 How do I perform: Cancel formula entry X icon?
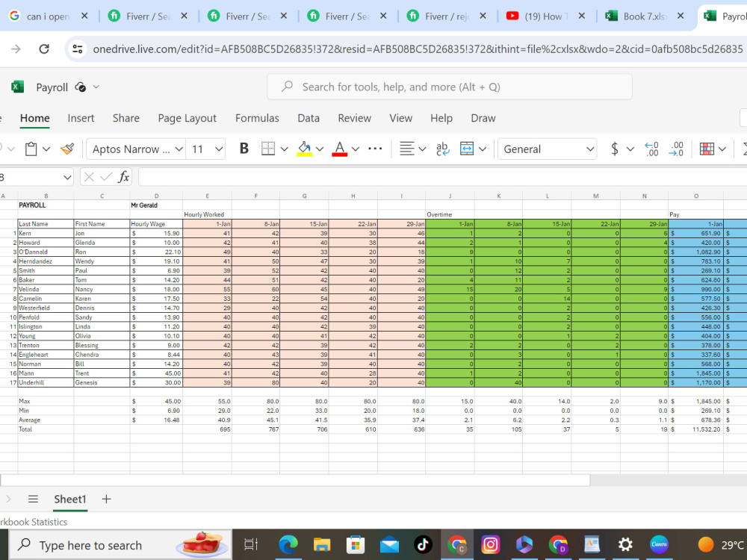pyautogui.click(x=89, y=177)
